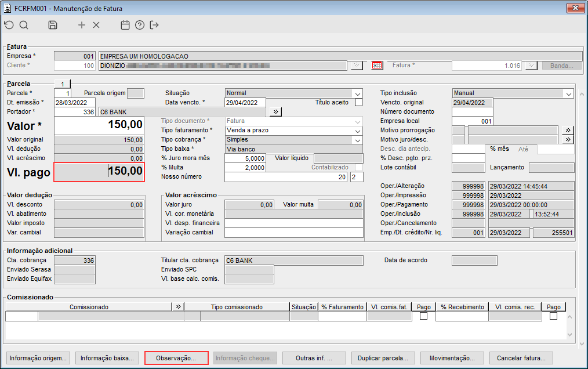Select the Parcela 1 tab
This screenshot has height=369, width=588.
pyautogui.click(x=63, y=84)
